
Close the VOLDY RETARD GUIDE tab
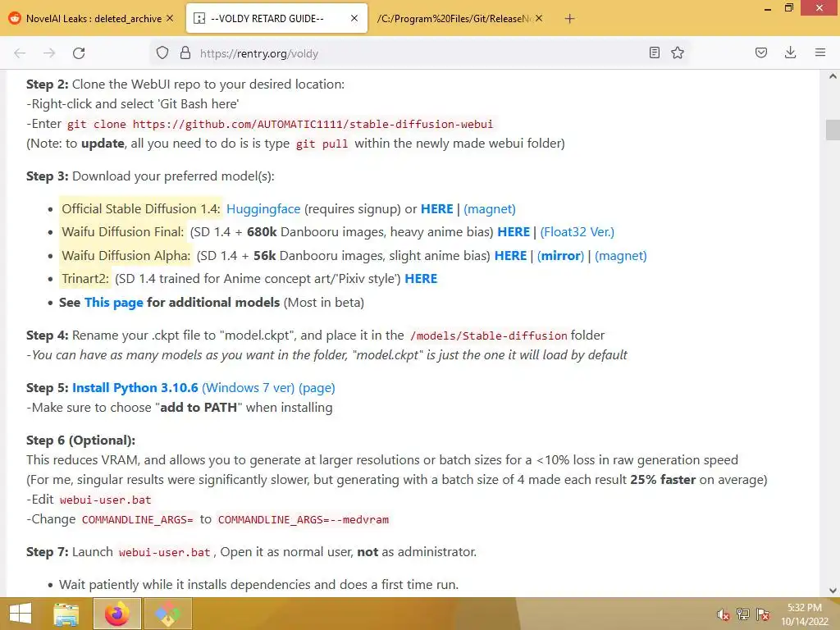point(354,18)
